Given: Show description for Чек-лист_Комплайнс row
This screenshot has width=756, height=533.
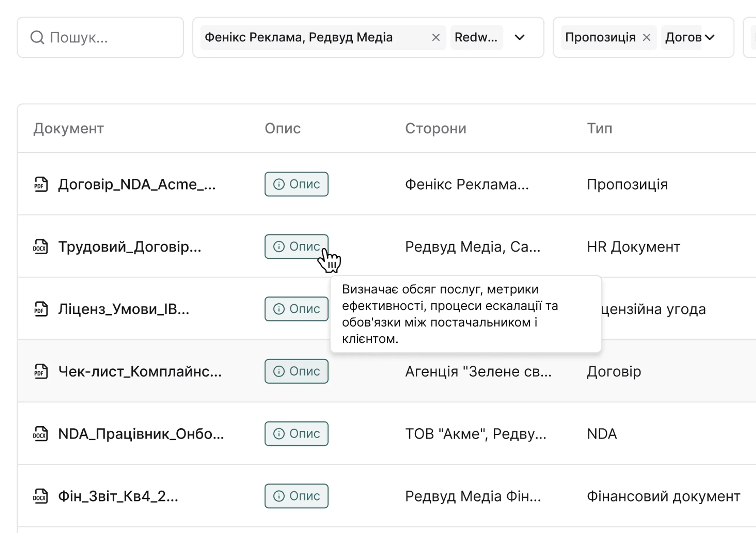Looking at the screenshot, I should [x=296, y=371].
